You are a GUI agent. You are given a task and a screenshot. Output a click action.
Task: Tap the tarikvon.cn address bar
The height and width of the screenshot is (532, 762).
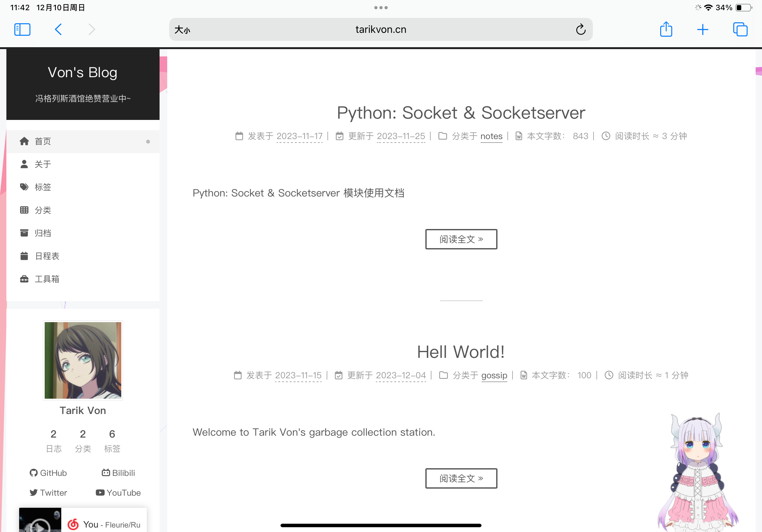pos(380,30)
